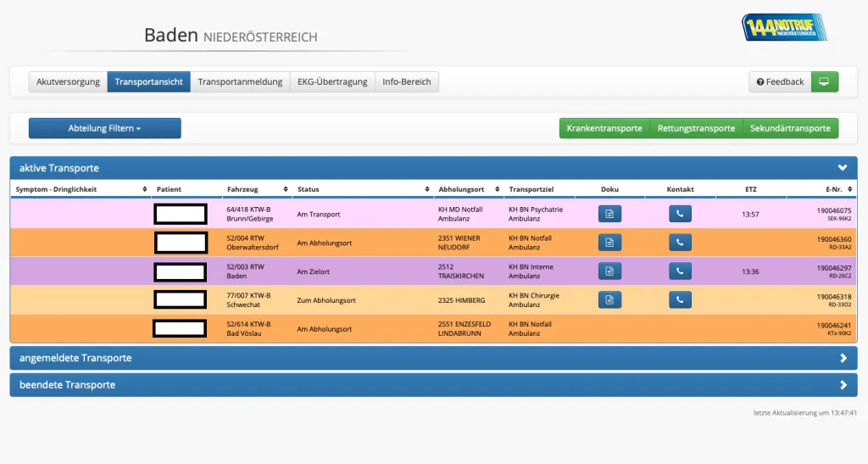Image resolution: width=868 pixels, height=464 pixels.
Task: Click phone icon for Traiskirchen transport
Action: pos(680,271)
